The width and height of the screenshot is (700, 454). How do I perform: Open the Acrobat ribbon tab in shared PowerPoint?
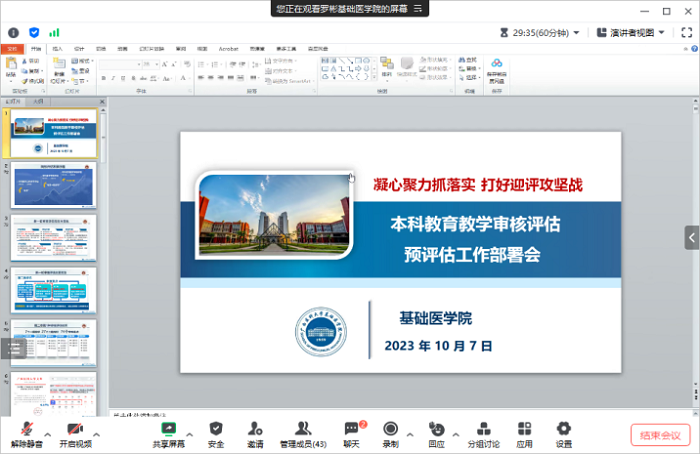coord(228,48)
